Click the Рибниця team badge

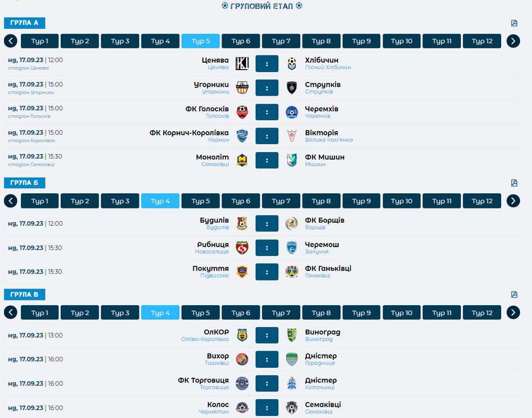point(242,248)
